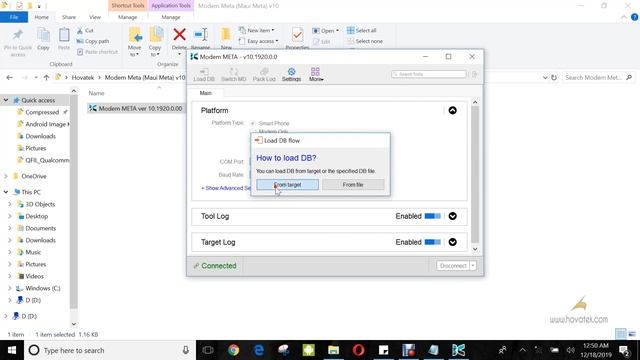Switch to the Share ribbon tab
This screenshot has width=640, height=360.
point(69,17)
